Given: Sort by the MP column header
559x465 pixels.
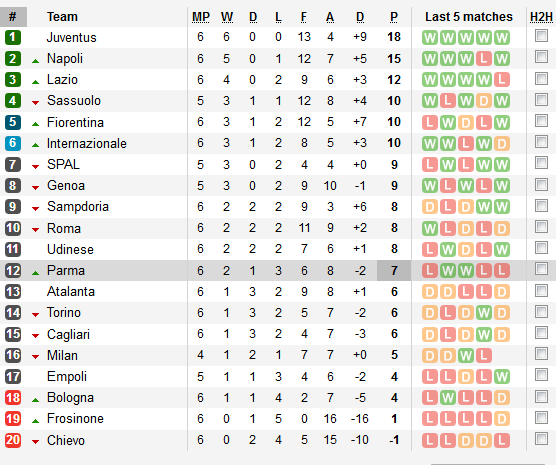Looking at the screenshot, I should pos(201,17).
